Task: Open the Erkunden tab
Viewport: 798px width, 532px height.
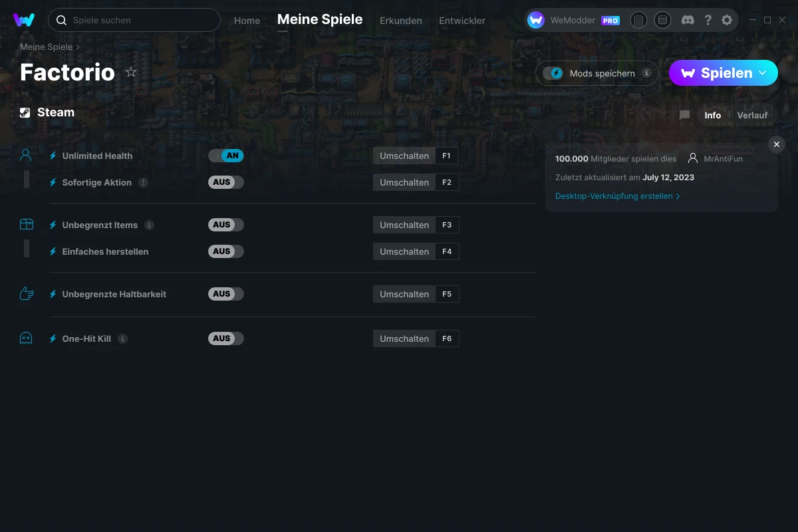Action: tap(400, 21)
